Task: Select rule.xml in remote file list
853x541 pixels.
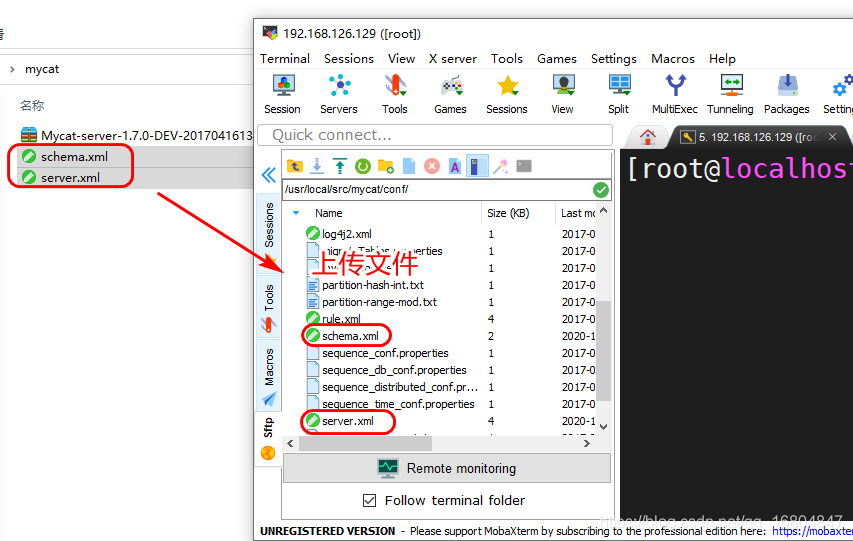Action: tap(341, 319)
